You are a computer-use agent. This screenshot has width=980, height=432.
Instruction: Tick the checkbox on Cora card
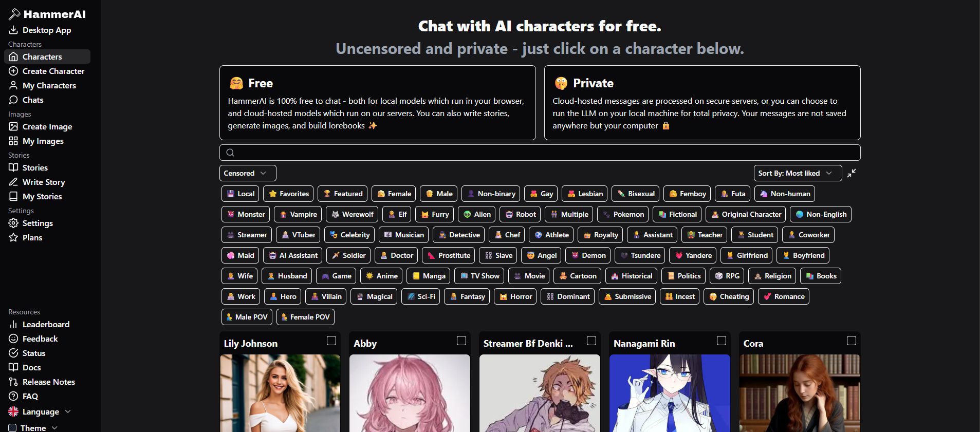[852, 341]
